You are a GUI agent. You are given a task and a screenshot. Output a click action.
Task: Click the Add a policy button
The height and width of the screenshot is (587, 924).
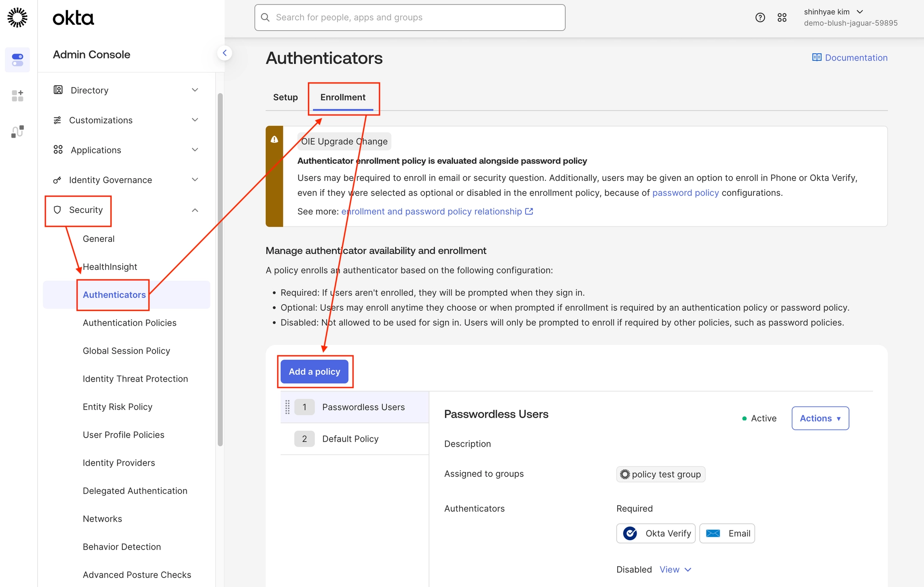314,371
